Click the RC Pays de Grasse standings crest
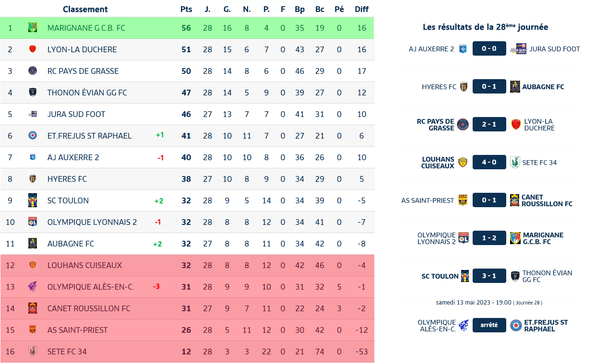Image resolution: width=595 pixels, height=364 pixels. point(33,71)
